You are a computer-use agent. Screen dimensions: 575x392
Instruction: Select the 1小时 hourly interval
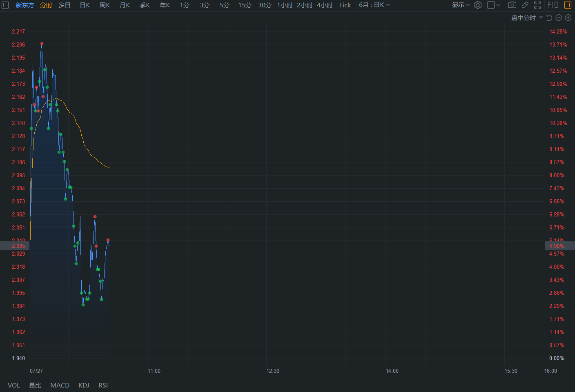pyautogui.click(x=285, y=5)
